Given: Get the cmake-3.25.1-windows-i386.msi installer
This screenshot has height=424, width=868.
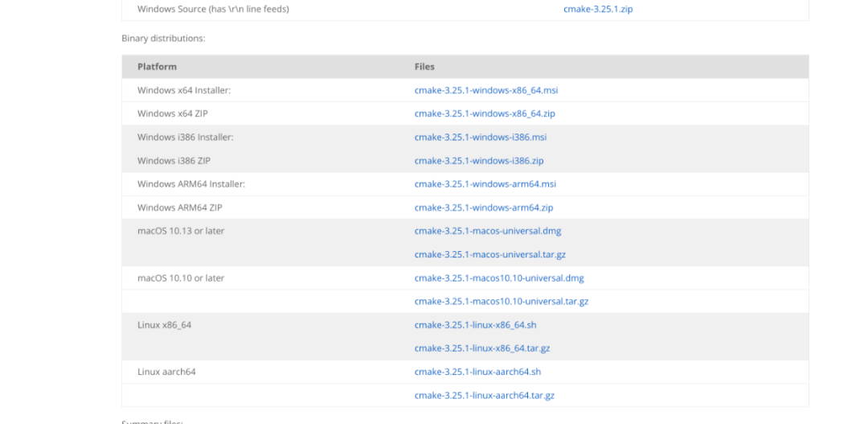Looking at the screenshot, I should pyautogui.click(x=481, y=137).
